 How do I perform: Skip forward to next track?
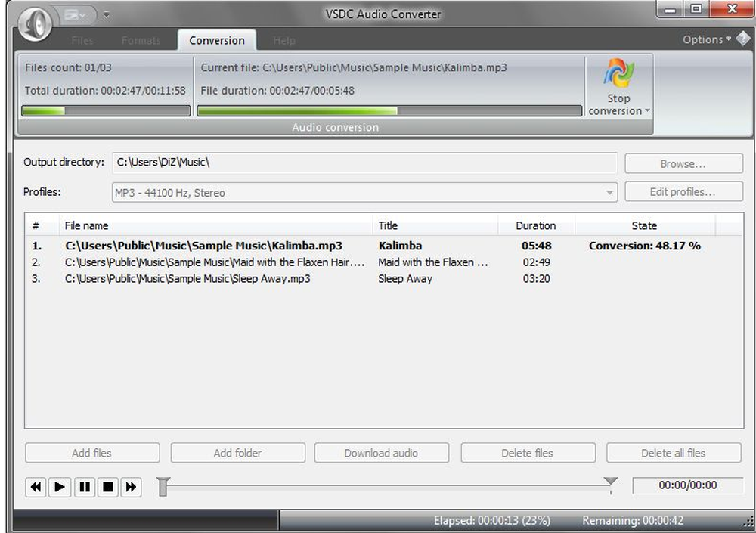click(131, 487)
